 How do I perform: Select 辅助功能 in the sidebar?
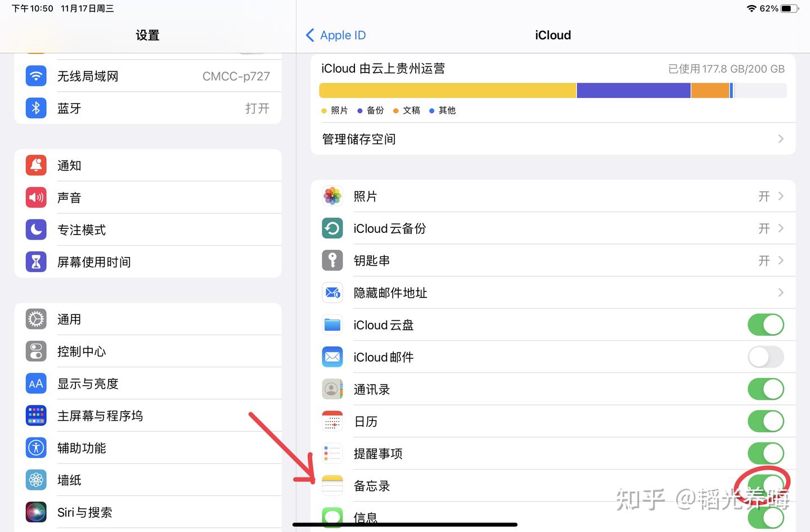point(82,448)
